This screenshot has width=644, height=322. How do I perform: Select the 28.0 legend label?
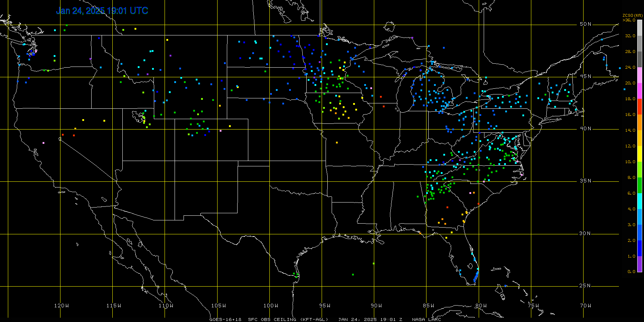point(630,52)
